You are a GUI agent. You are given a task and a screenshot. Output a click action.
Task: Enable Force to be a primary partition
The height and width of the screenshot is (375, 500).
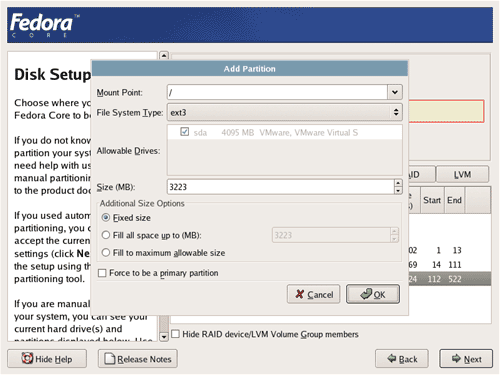pos(102,273)
